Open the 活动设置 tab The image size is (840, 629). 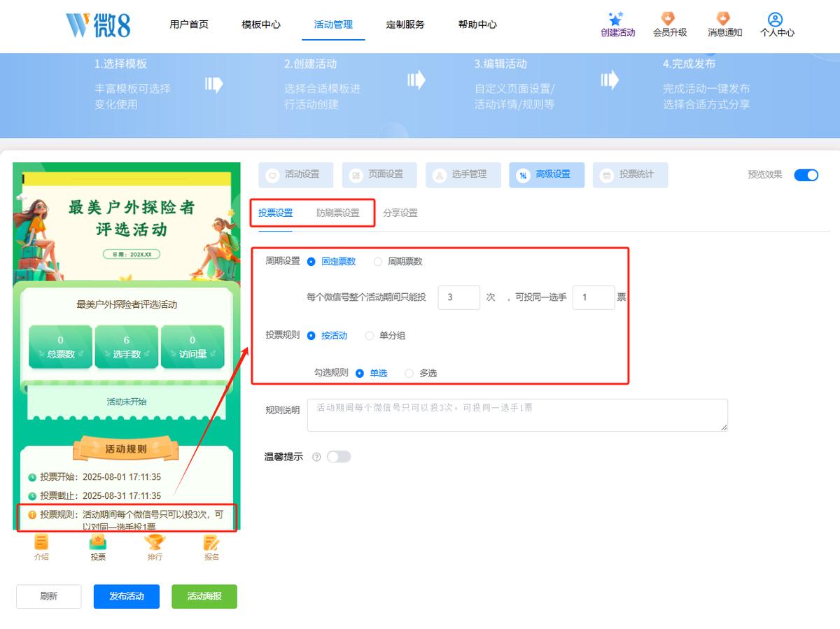pyautogui.click(x=295, y=175)
